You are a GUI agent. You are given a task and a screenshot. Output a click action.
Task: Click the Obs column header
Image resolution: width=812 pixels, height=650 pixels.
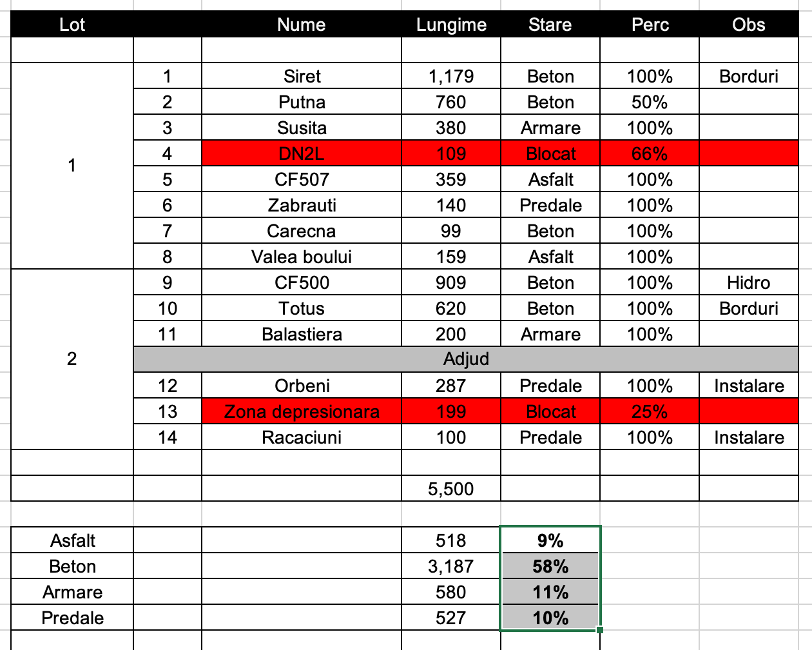[748, 25]
